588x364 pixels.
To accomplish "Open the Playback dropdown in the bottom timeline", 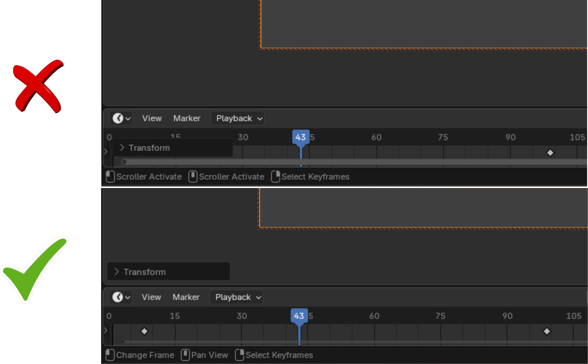I will coord(237,297).
